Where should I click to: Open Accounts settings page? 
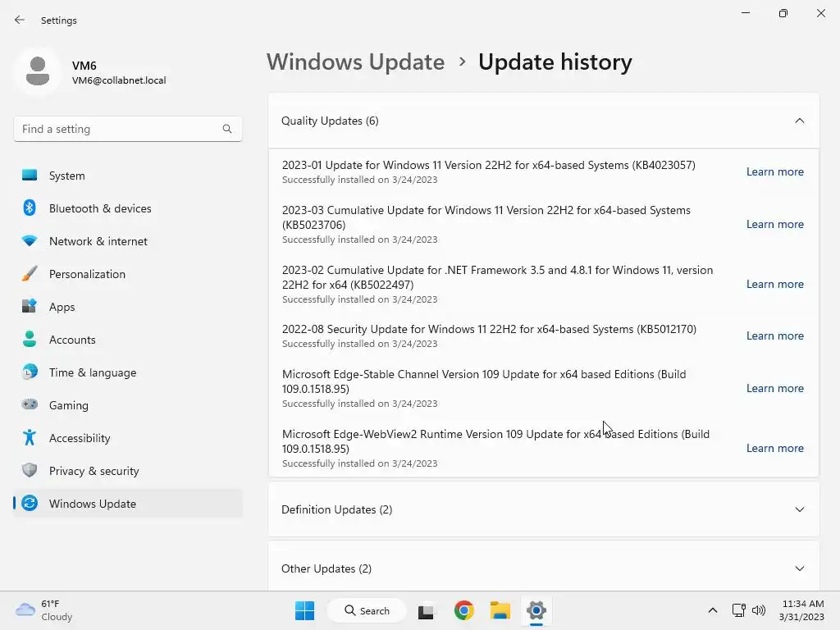click(128, 340)
